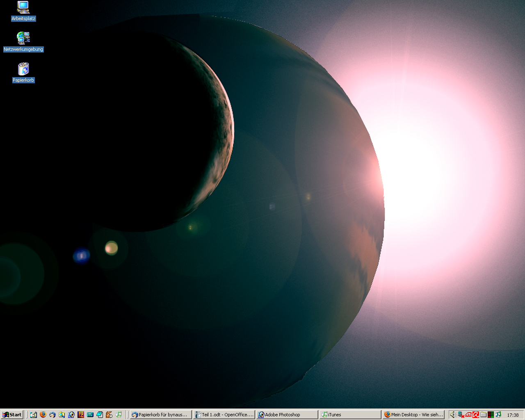Open the Windows Start menu

point(12,415)
